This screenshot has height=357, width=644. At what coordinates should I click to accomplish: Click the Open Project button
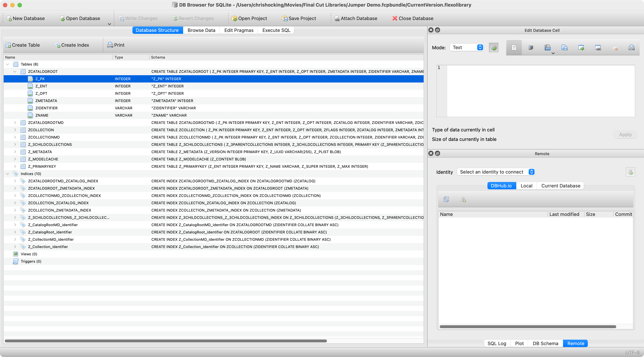[x=249, y=18]
